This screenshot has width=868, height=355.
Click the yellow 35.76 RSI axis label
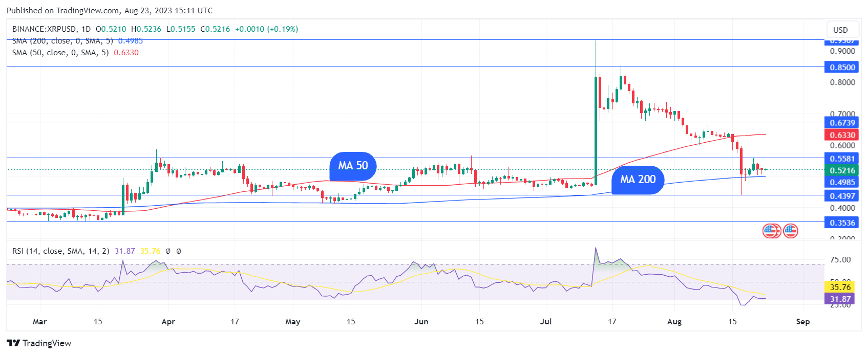tap(840, 287)
